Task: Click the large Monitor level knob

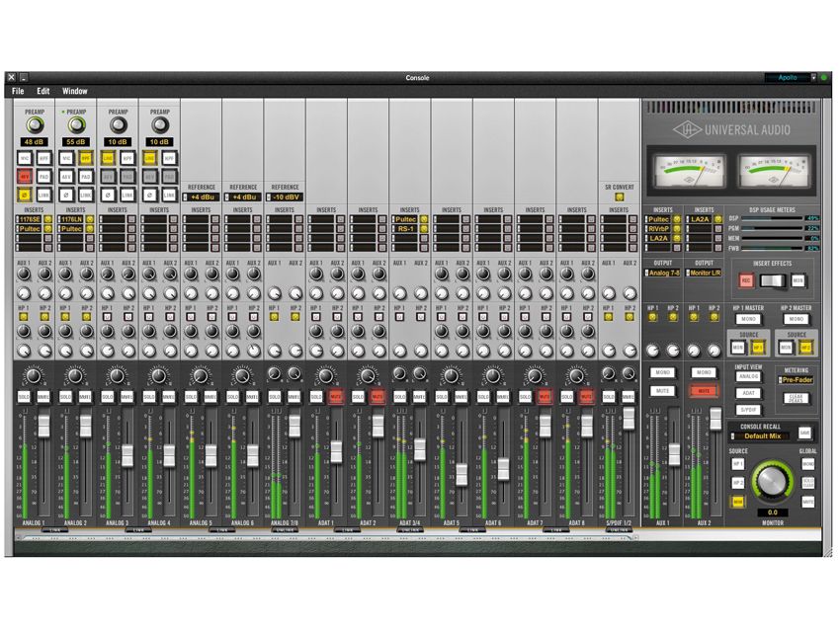Action: [772, 480]
